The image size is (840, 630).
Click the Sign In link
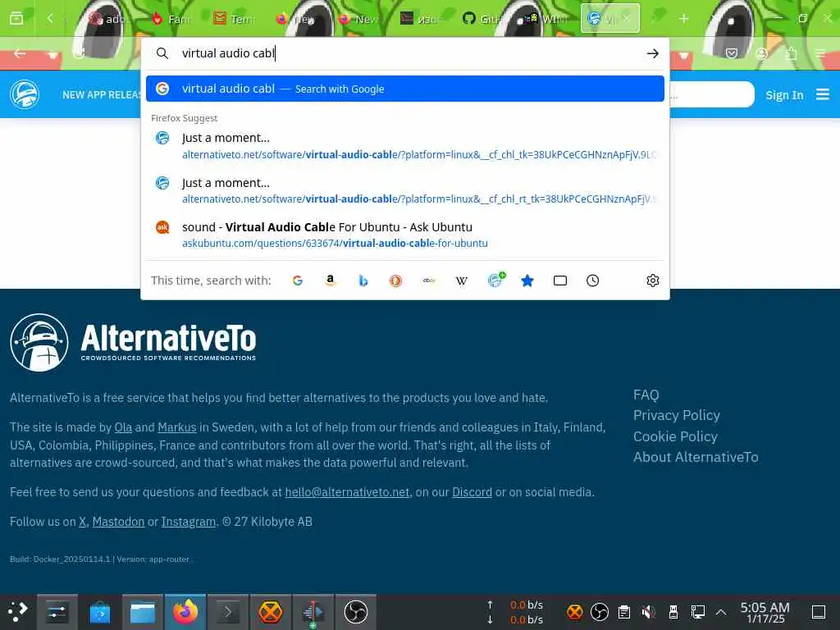click(x=784, y=95)
